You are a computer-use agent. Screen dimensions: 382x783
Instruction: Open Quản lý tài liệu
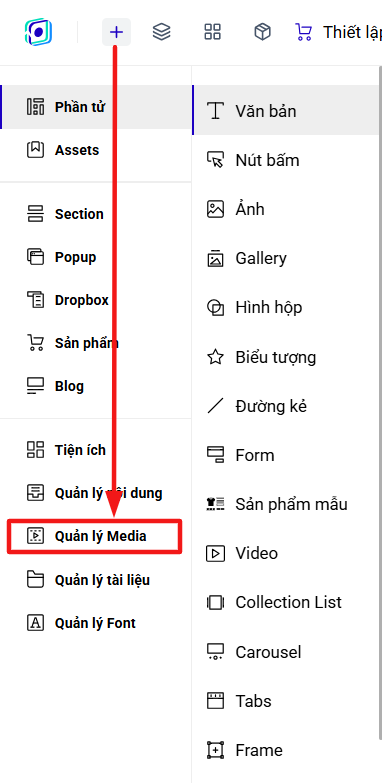coord(96,580)
